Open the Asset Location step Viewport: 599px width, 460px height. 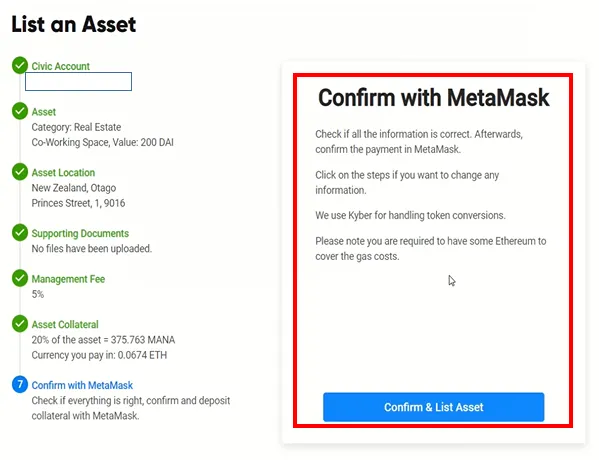tap(63, 173)
